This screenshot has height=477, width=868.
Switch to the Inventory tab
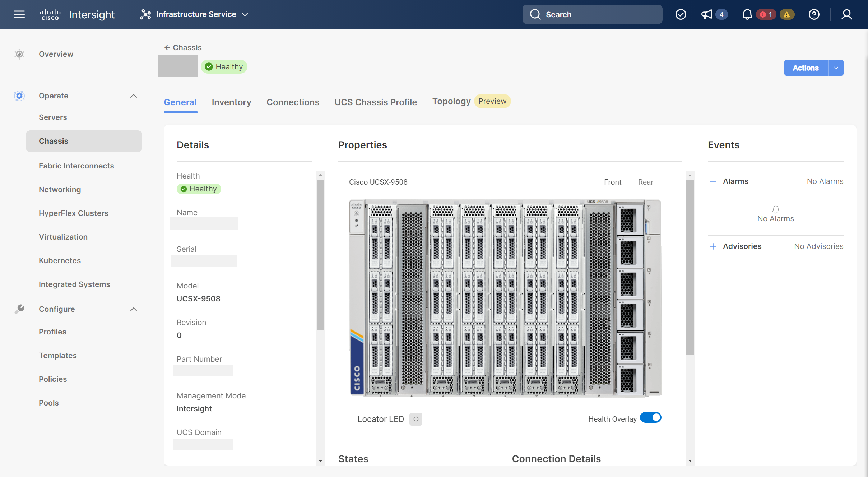coord(232,102)
